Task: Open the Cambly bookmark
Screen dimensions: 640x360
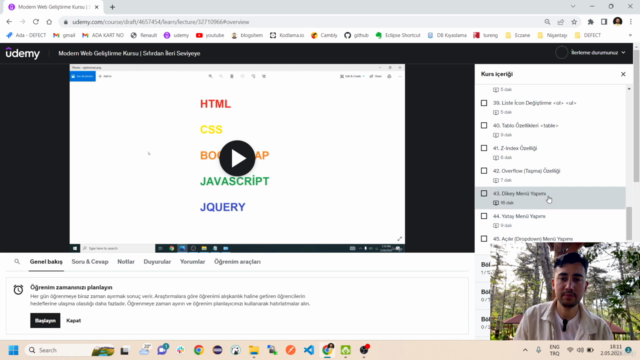Action: click(324, 35)
